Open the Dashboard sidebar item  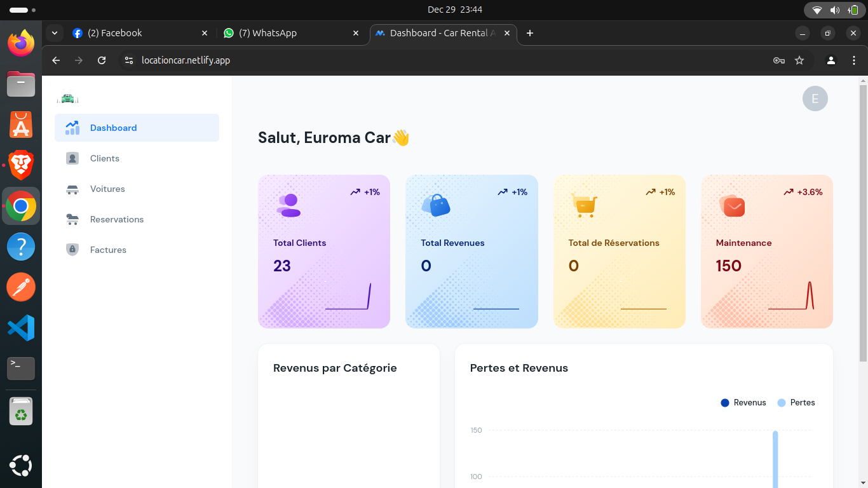click(x=137, y=128)
